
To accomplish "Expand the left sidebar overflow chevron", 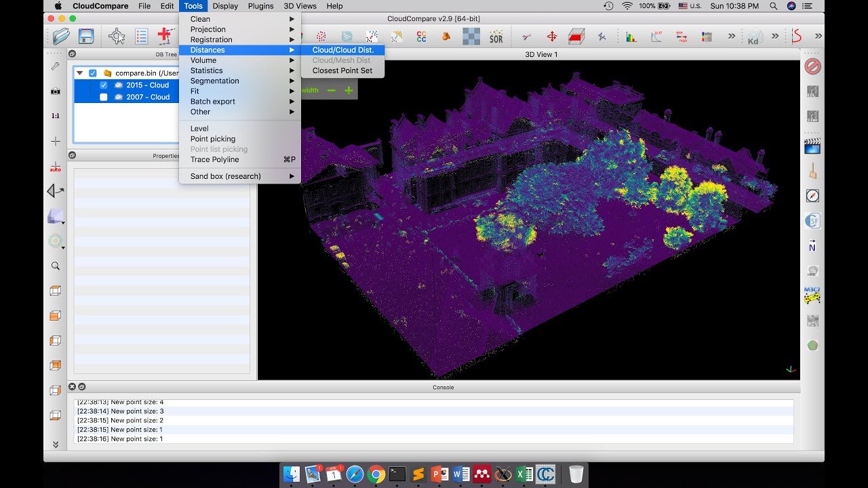I will 56,444.
